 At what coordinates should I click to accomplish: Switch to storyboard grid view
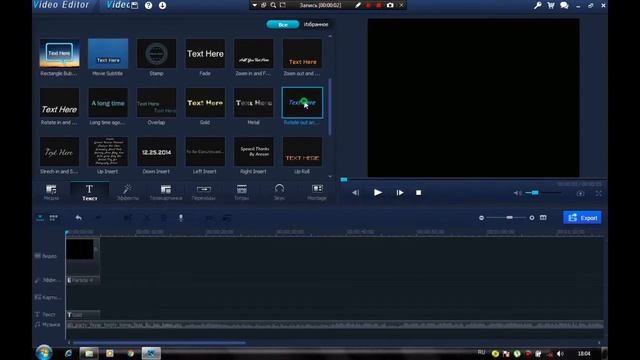tap(53, 218)
